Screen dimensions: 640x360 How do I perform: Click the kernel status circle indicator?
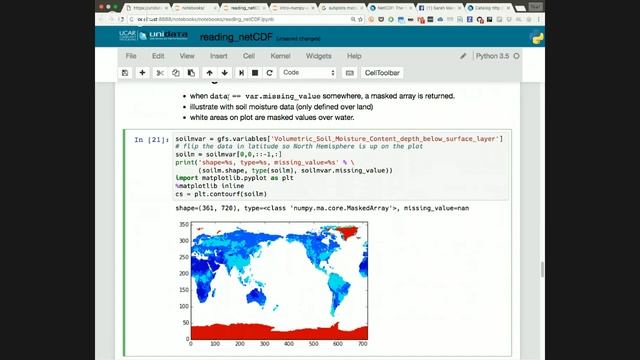516,56
